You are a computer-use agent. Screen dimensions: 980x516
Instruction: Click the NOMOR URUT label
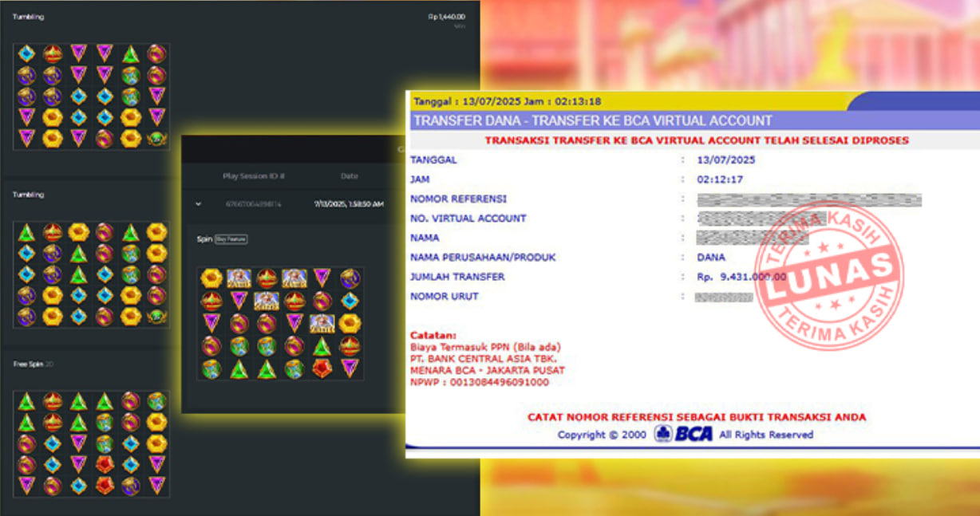pos(445,297)
